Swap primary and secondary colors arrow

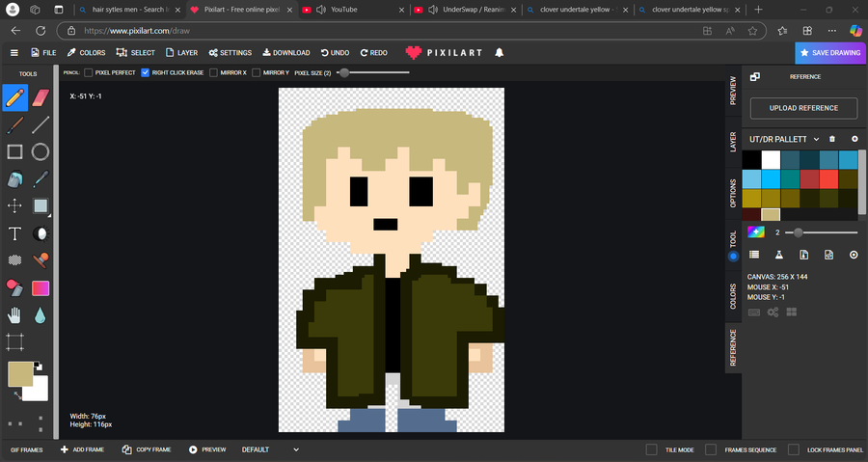tap(17, 395)
